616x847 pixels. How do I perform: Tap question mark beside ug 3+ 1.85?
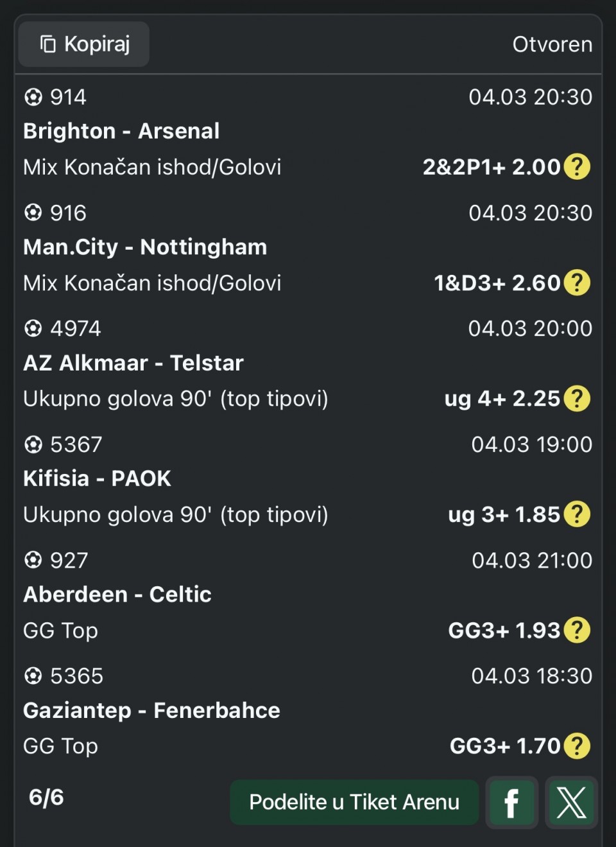coord(577,514)
